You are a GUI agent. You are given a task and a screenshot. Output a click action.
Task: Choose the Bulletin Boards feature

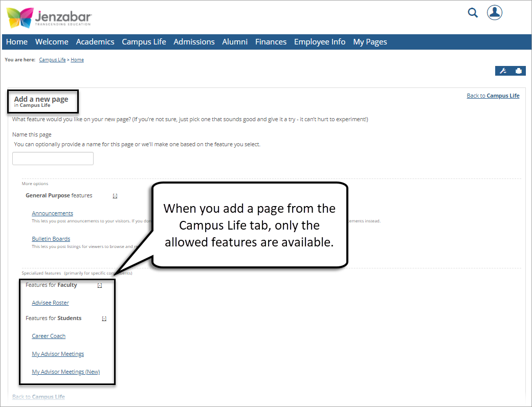coord(51,239)
